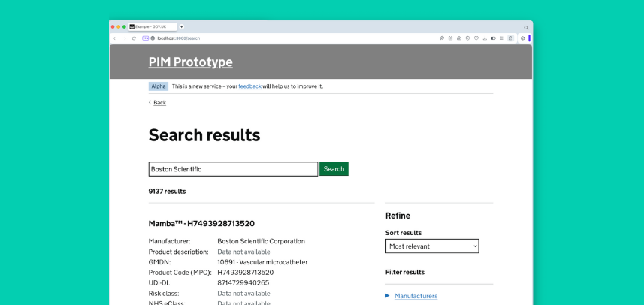Click the heart bookmark icon in toolbar
The image size is (644, 305).
(x=476, y=38)
